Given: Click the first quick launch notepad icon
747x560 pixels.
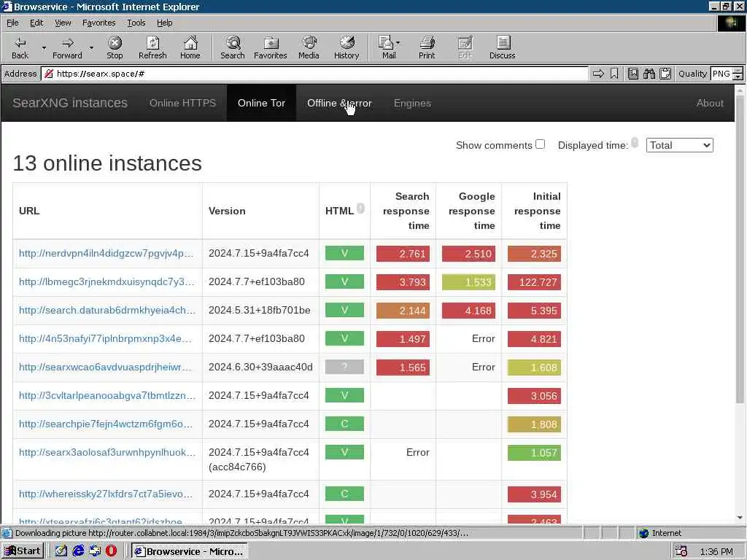Looking at the screenshot, I should (61, 551).
